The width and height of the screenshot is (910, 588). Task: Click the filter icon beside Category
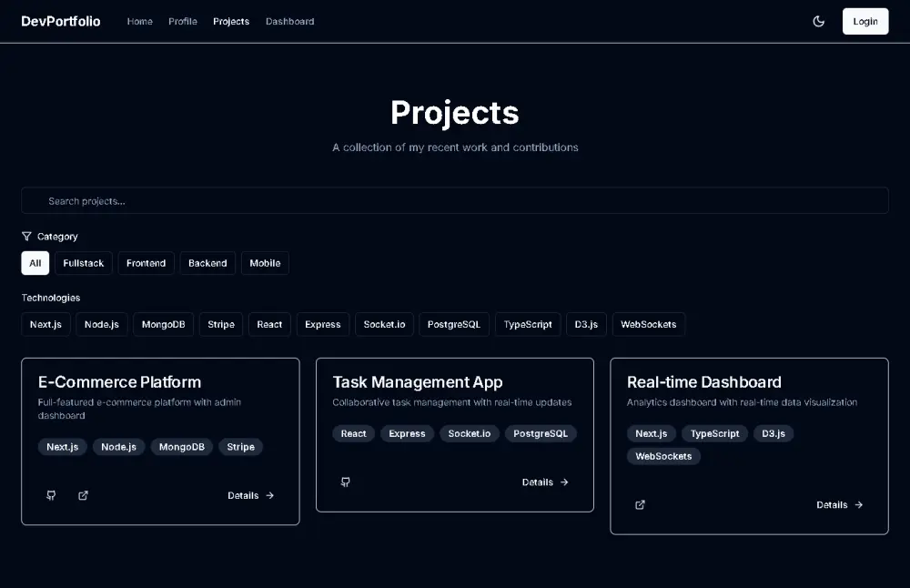[x=28, y=236]
